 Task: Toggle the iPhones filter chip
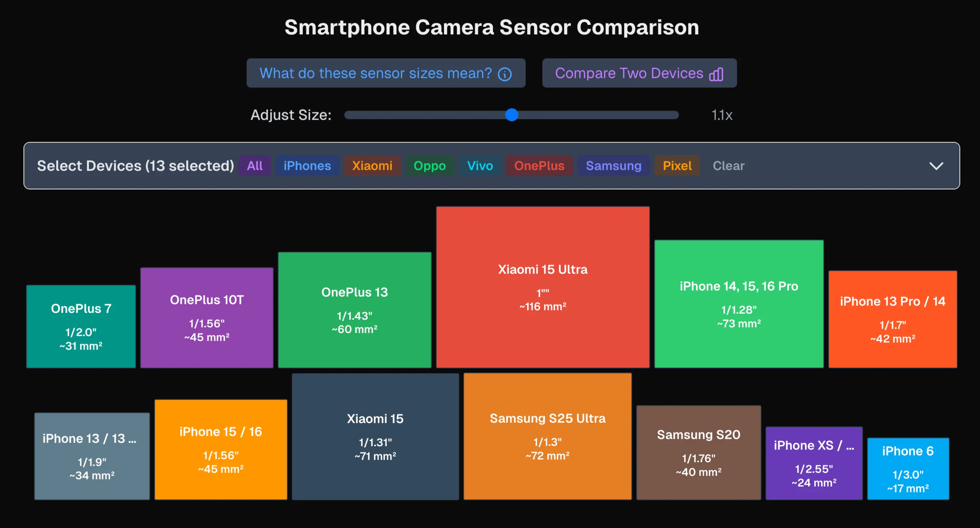click(307, 166)
